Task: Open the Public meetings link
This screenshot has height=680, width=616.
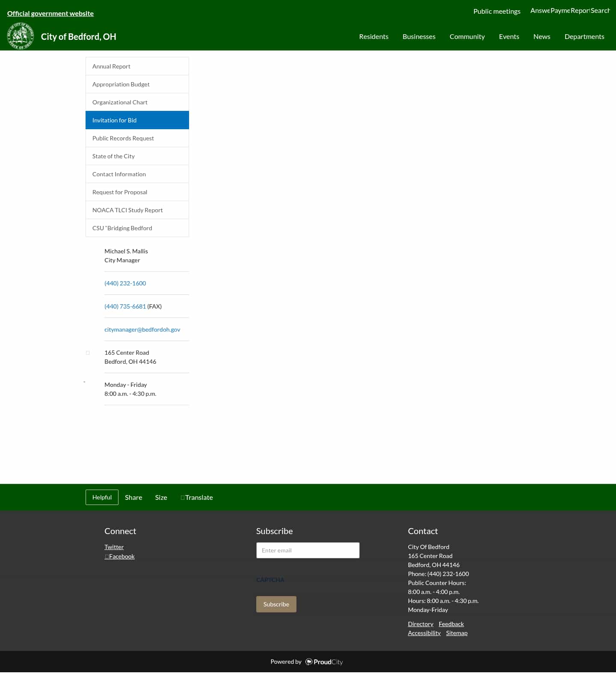Action: [497, 11]
